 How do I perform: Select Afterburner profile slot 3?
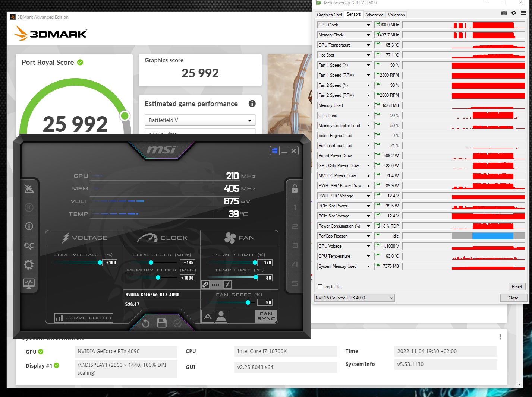(295, 245)
